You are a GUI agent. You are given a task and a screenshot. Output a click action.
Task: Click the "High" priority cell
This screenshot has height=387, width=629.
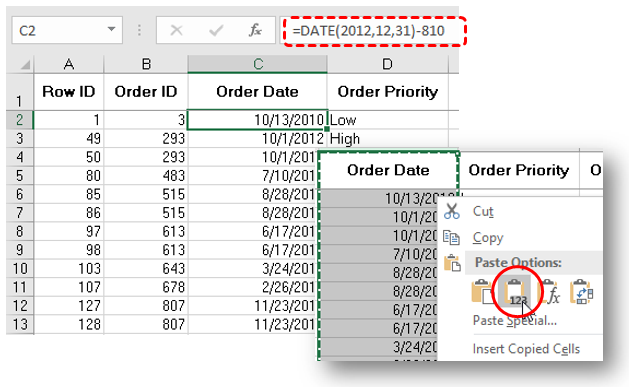coord(388,139)
